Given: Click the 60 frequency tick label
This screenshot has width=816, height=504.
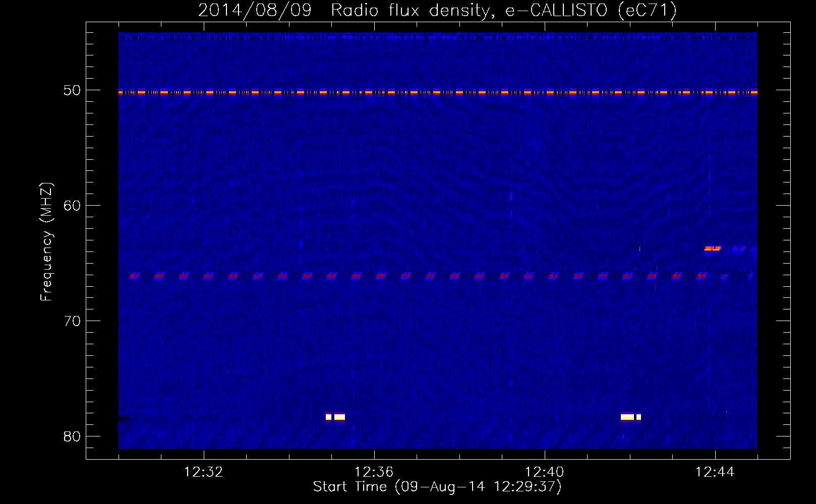Looking at the screenshot, I should pyautogui.click(x=72, y=206).
